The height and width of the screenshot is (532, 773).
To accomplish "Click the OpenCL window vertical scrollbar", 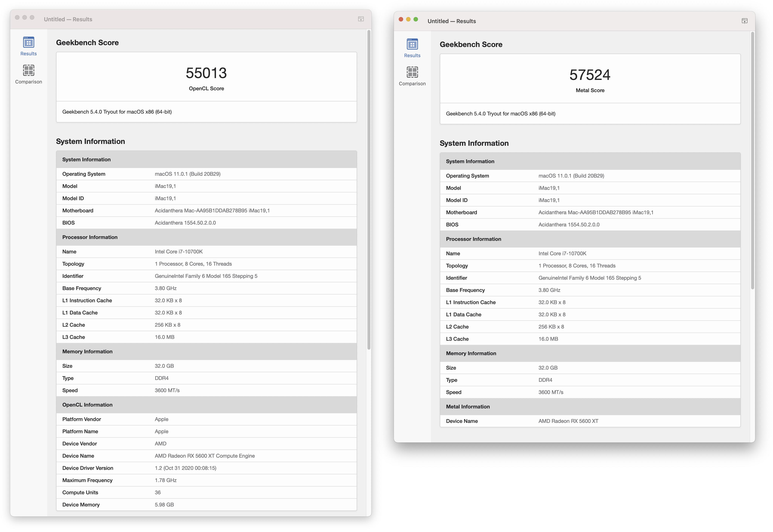I will click(369, 190).
